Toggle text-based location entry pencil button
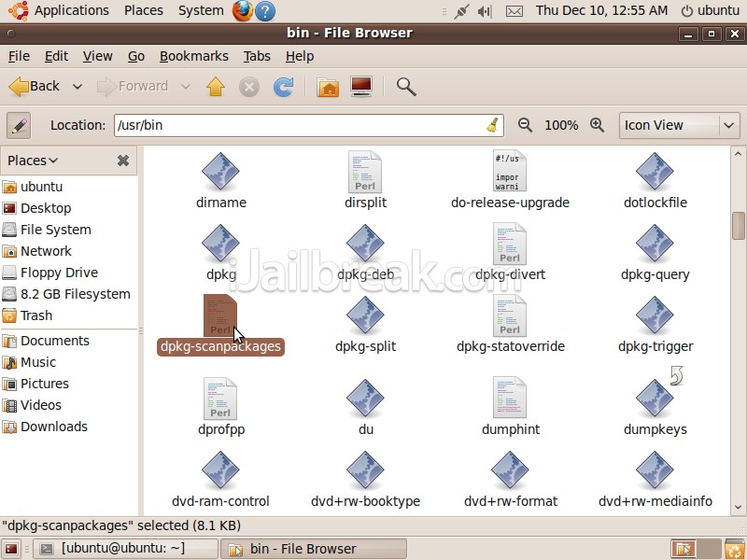Viewport: 747px width, 560px height. click(19, 125)
